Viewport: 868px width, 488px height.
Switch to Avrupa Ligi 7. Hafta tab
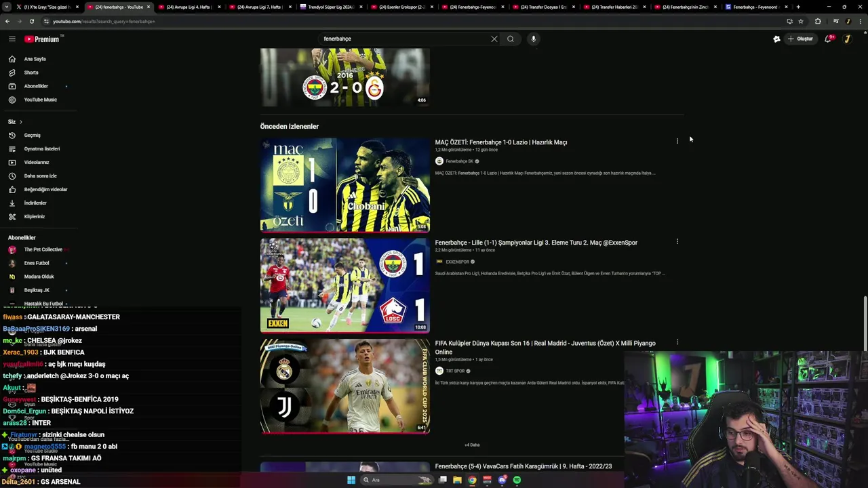(259, 7)
